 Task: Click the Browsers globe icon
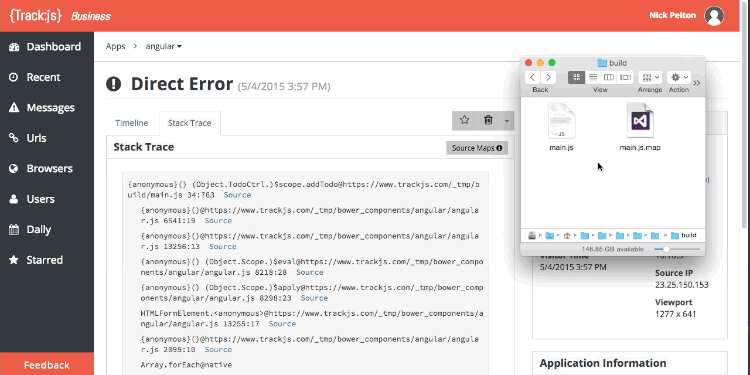[14, 168]
